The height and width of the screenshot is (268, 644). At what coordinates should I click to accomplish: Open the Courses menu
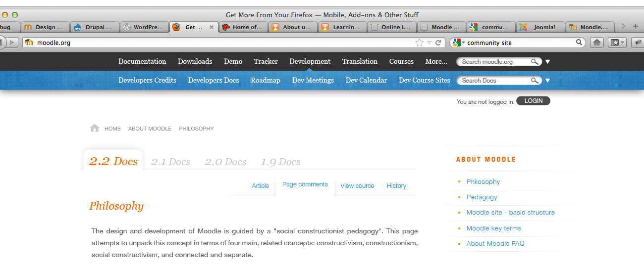pos(401,61)
